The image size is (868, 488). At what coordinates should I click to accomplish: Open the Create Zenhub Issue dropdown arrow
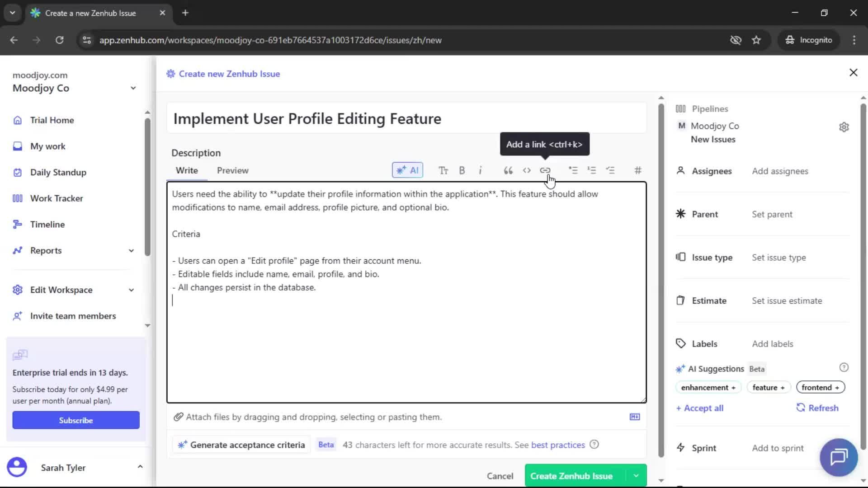pos(636,475)
